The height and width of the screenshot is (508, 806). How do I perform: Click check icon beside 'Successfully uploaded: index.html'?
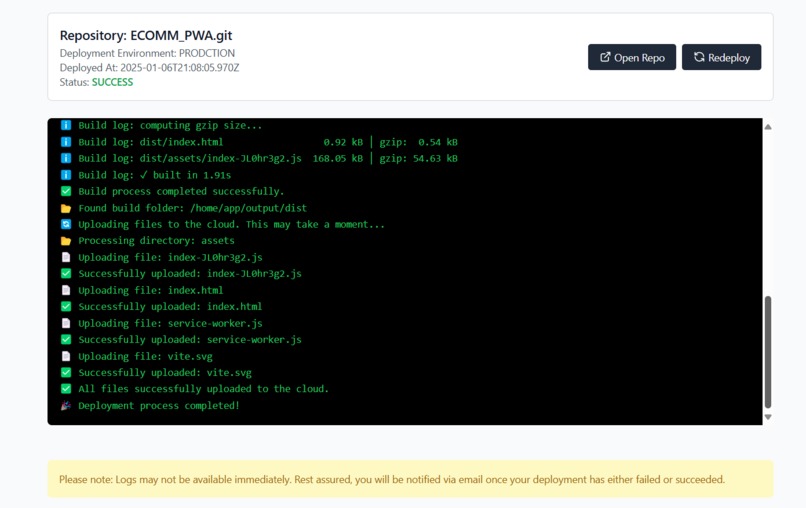(66, 306)
